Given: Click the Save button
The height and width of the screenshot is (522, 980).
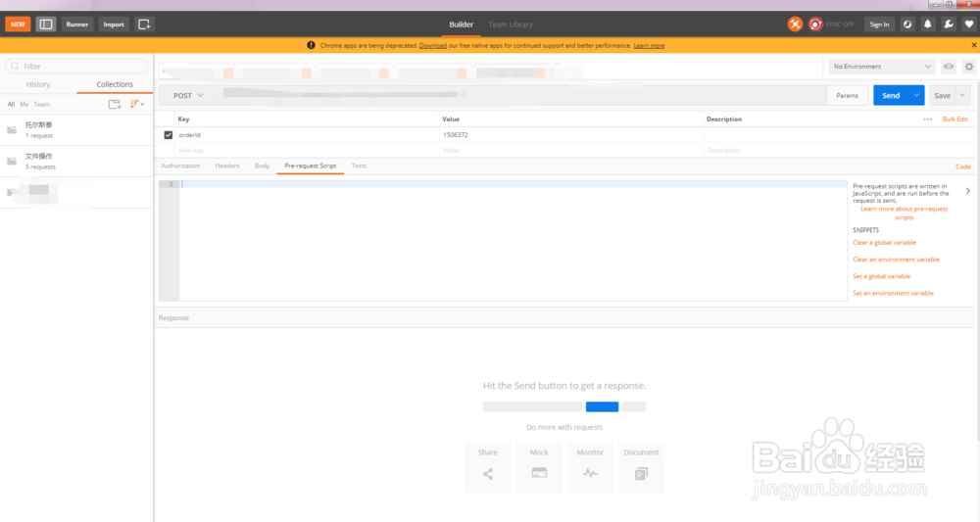Looking at the screenshot, I should click(x=942, y=96).
